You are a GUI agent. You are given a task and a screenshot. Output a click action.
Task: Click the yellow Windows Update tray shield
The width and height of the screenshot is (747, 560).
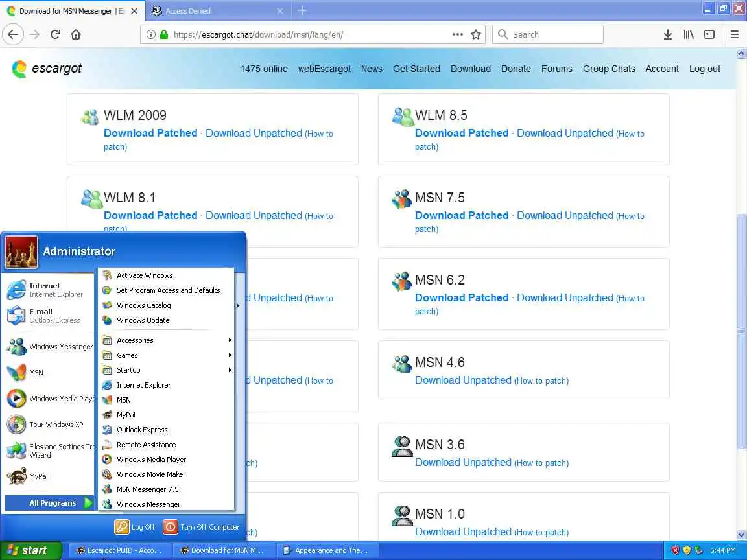pyautogui.click(x=687, y=550)
